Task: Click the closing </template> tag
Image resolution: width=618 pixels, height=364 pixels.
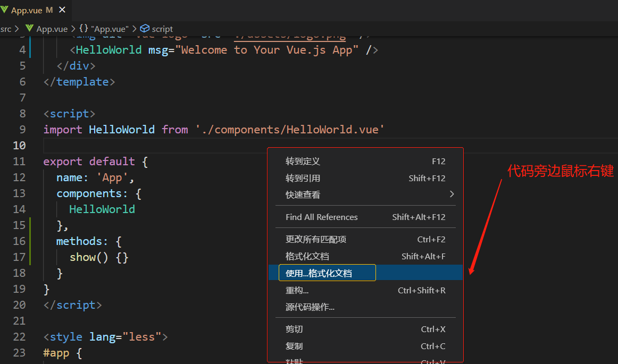Action: pyautogui.click(x=79, y=82)
